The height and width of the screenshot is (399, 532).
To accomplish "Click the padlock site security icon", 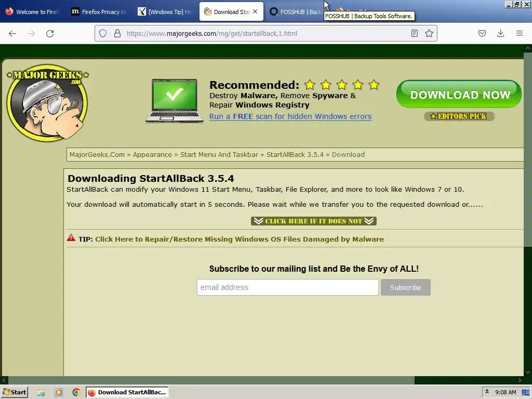I will point(117,33).
